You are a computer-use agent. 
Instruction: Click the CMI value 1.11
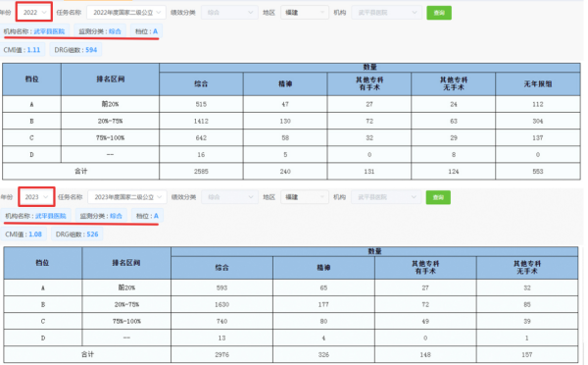(x=33, y=50)
